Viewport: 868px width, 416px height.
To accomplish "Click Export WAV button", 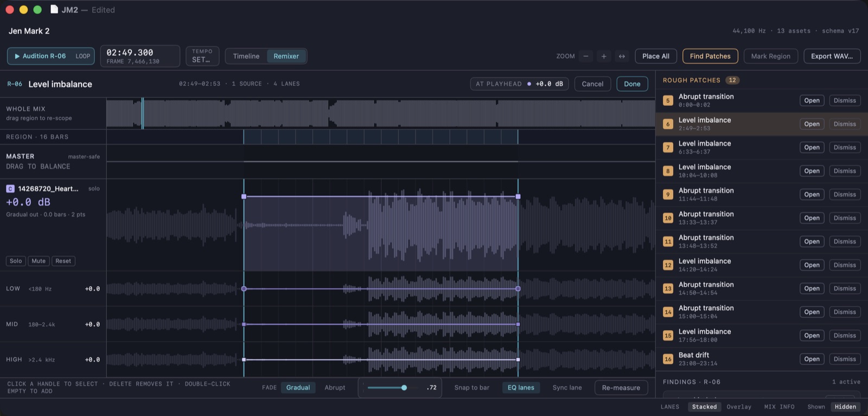I will coord(832,56).
